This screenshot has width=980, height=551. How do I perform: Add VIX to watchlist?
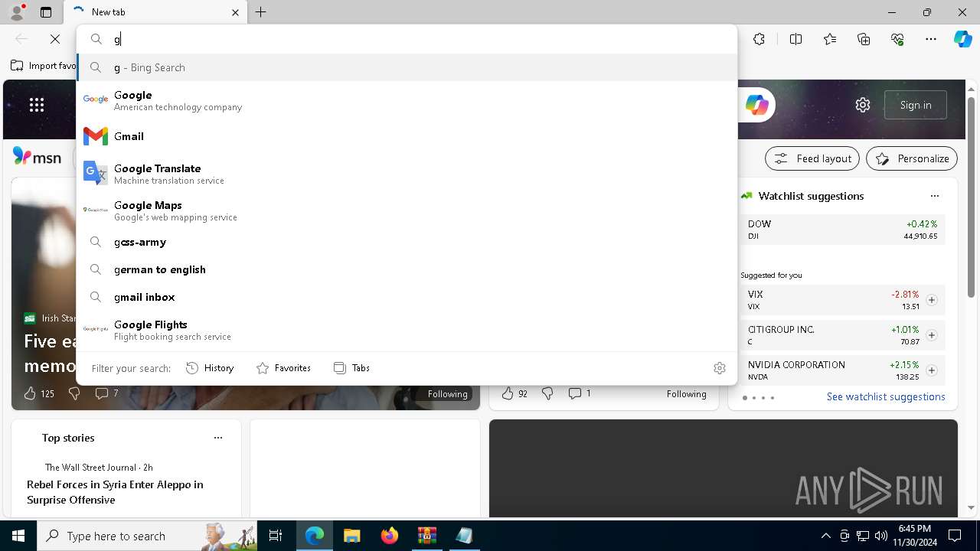[932, 300]
